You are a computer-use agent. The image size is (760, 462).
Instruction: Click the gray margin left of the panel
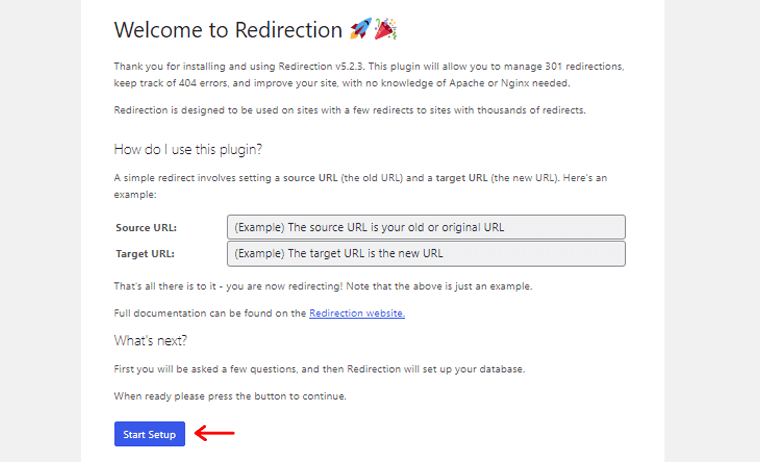[x=40, y=231]
